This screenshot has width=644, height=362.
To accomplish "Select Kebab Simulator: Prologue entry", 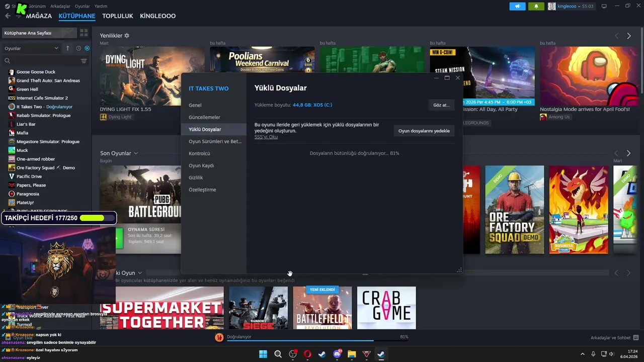I will click(43, 115).
